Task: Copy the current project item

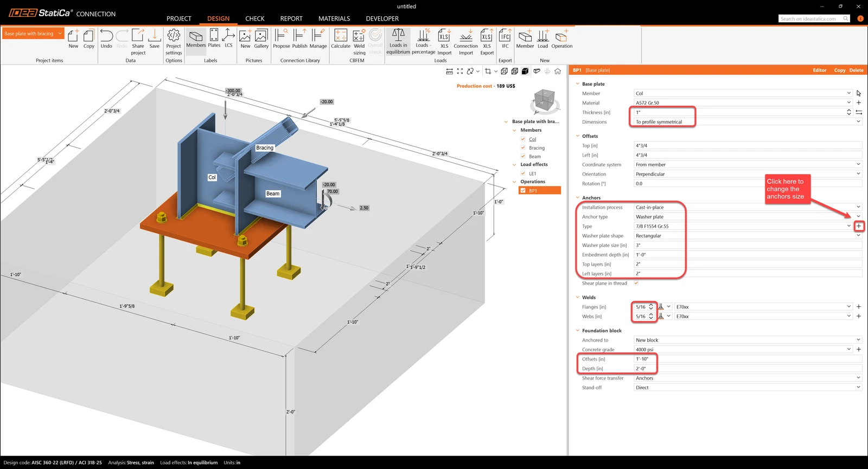Action: pyautogui.click(x=89, y=39)
